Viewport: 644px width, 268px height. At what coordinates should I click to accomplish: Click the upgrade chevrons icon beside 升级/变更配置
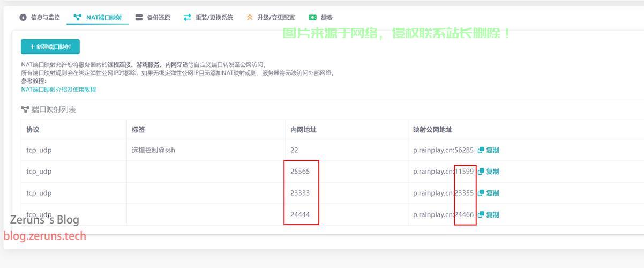click(250, 17)
